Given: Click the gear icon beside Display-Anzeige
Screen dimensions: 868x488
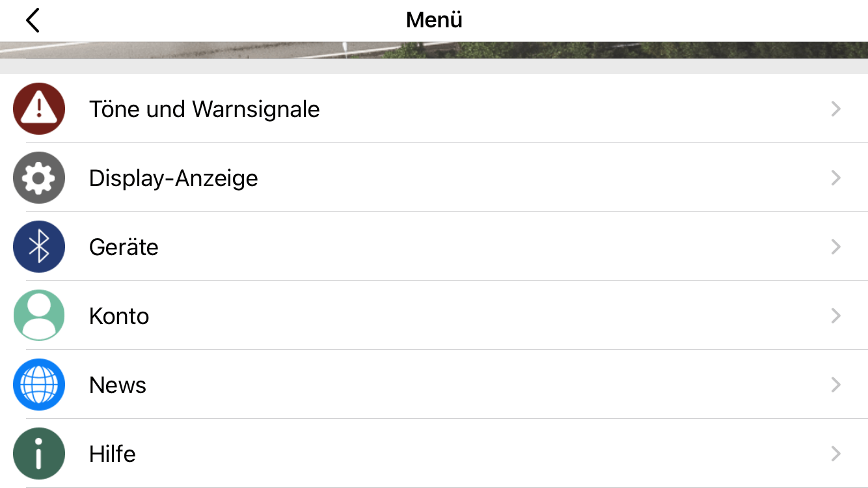Looking at the screenshot, I should [x=39, y=178].
